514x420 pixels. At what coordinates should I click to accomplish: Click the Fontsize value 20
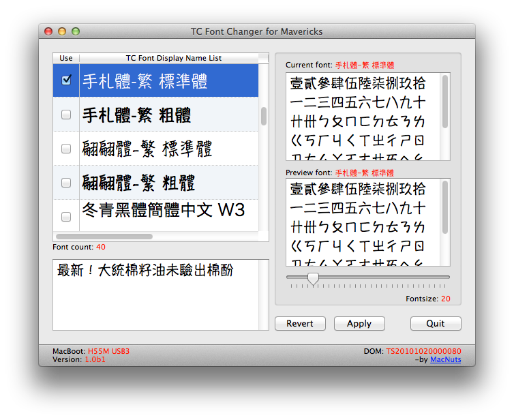tap(445, 299)
